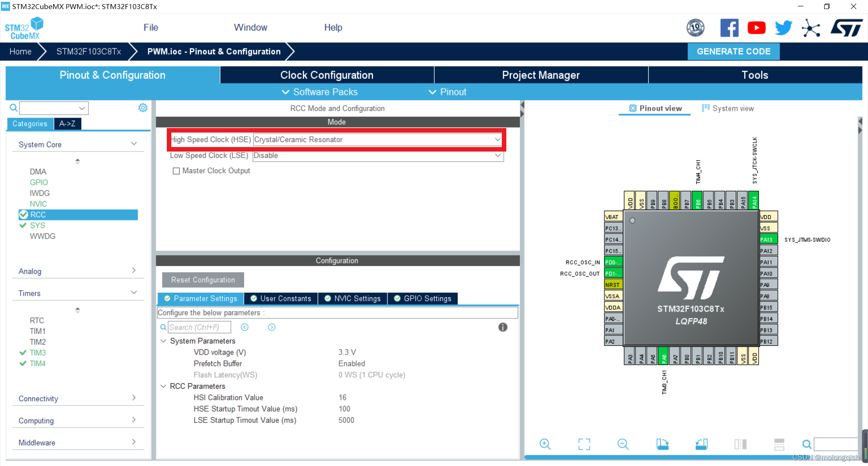868x466 pixels.
Task: Open the Window menu
Action: point(250,28)
